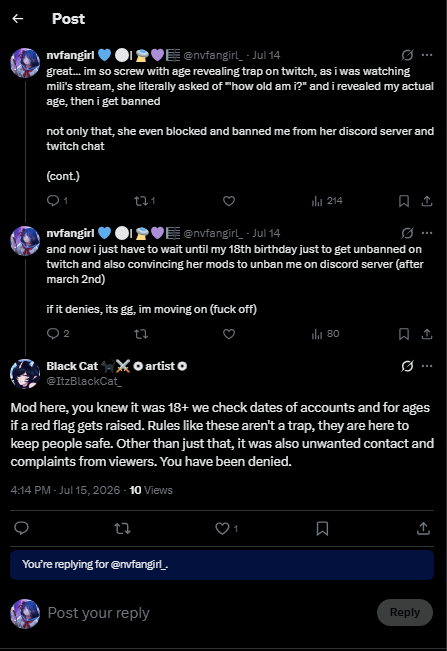Focus the Post your reply field
The width and height of the screenshot is (447, 651).
[x=208, y=613]
